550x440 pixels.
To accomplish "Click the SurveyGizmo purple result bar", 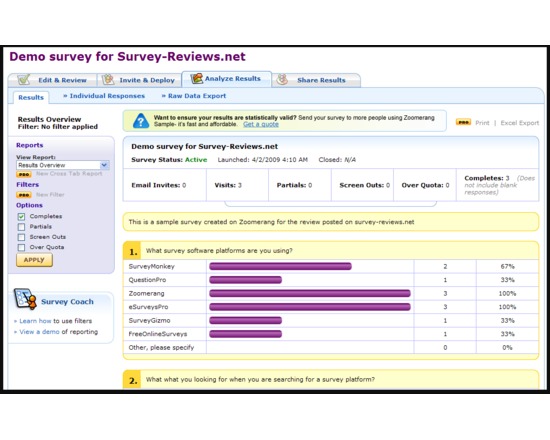I will click(x=246, y=320).
